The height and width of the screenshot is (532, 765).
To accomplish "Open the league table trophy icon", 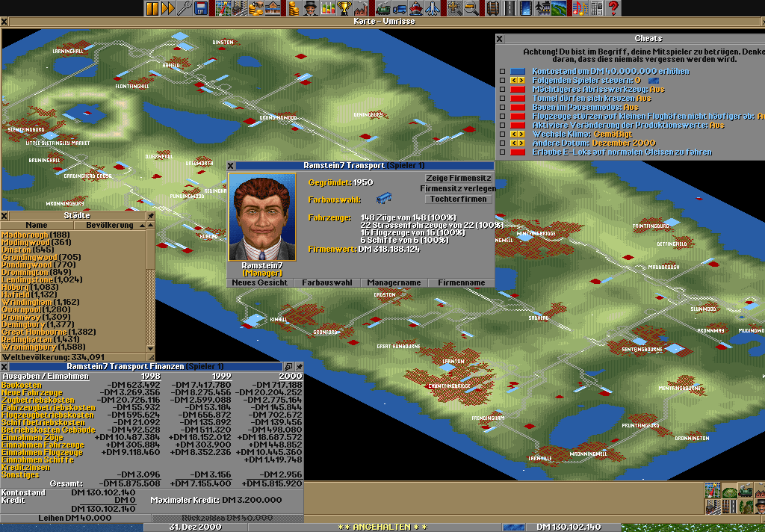I will [x=344, y=8].
